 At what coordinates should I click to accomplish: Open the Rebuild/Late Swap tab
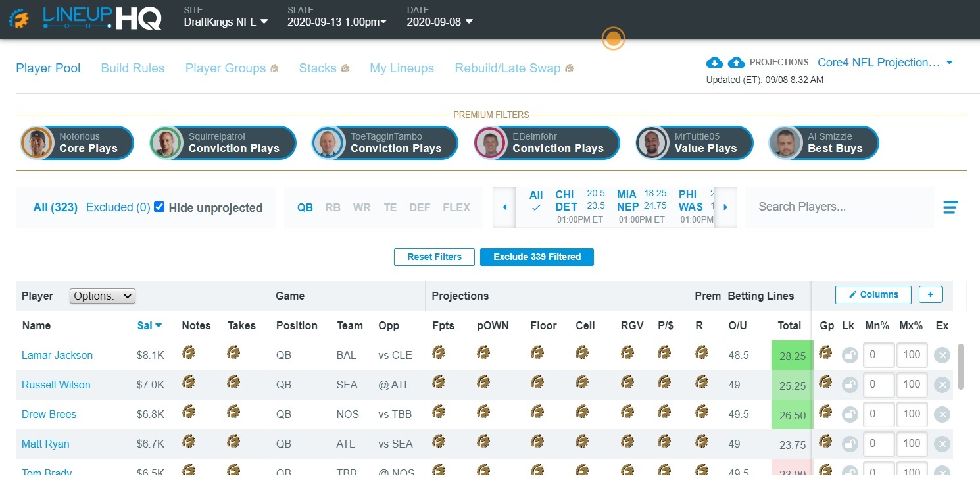tap(514, 68)
